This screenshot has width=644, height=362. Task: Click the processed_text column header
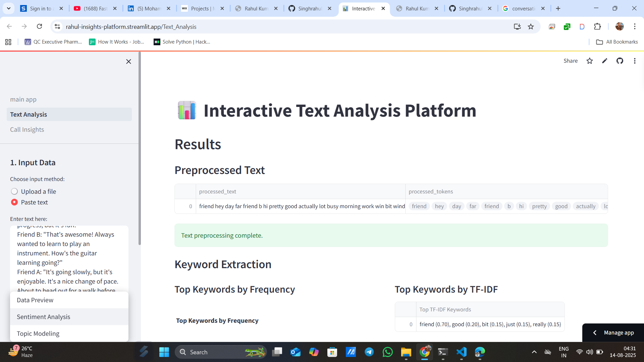click(301, 191)
